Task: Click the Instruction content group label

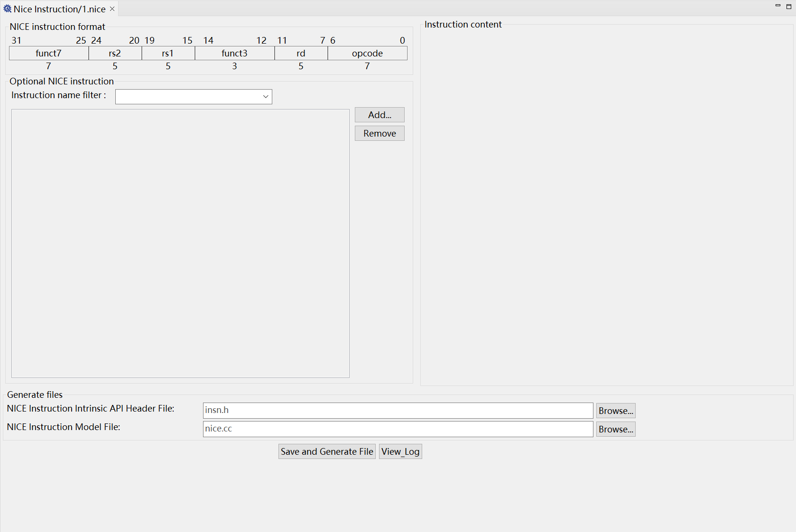Action: 463,24
